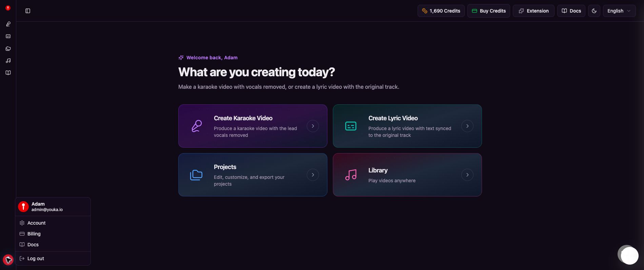
Task: Click the user avatar at sidebar bottom
Action: pyautogui.click(x=8, y=260)
